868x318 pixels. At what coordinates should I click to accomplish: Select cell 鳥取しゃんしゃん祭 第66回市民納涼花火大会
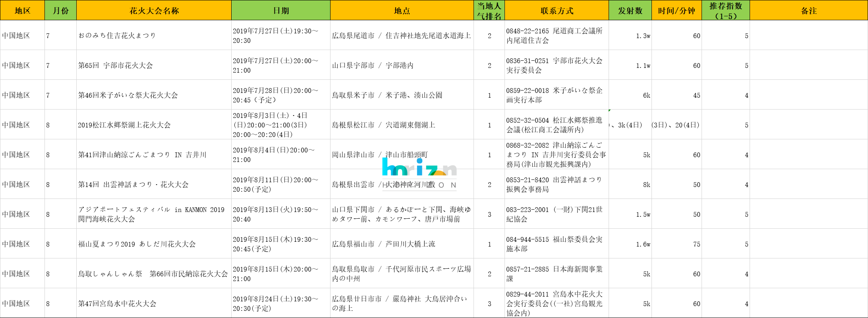tap(154, 274)
